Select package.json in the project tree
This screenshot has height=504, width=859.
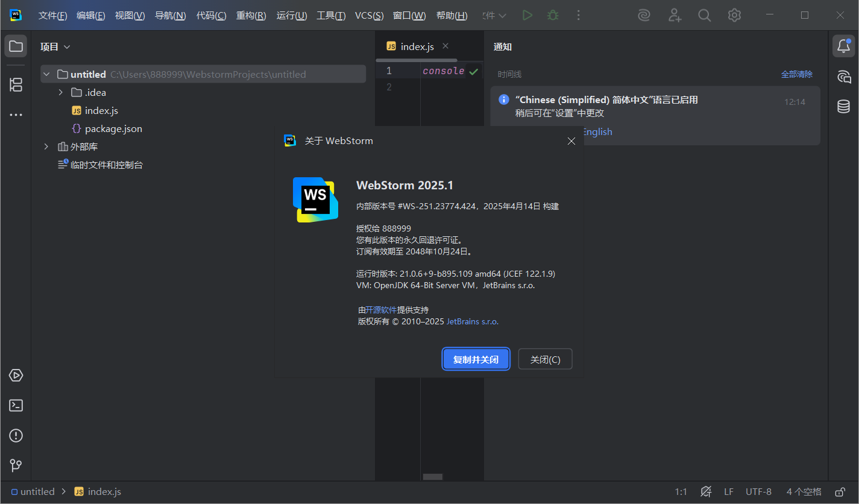[113, 128]
